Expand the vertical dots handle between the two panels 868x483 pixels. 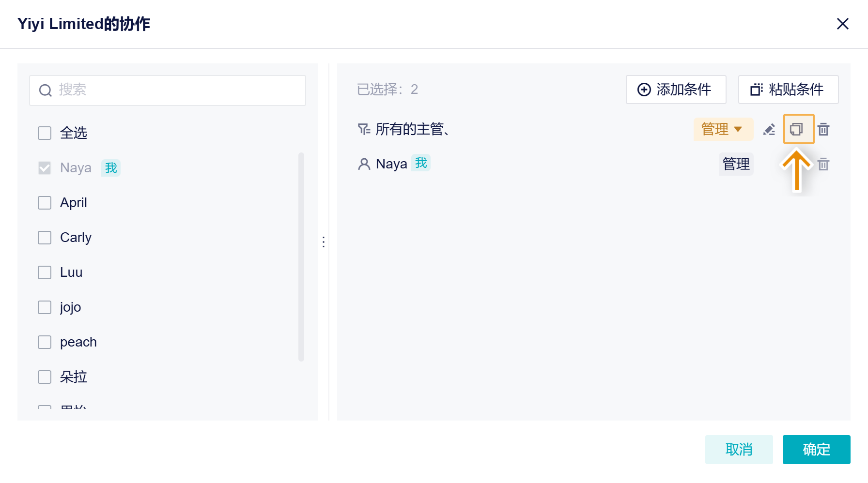pos(323,241)
